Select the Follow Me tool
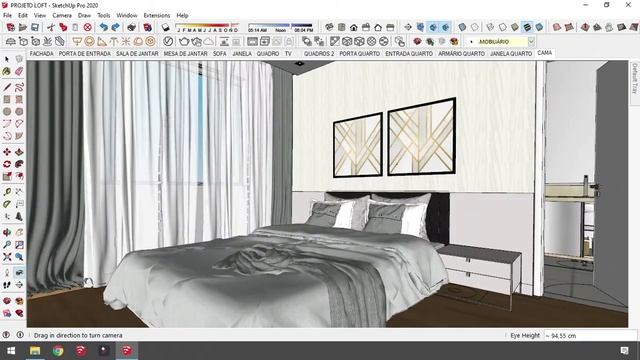 point(19,164)
